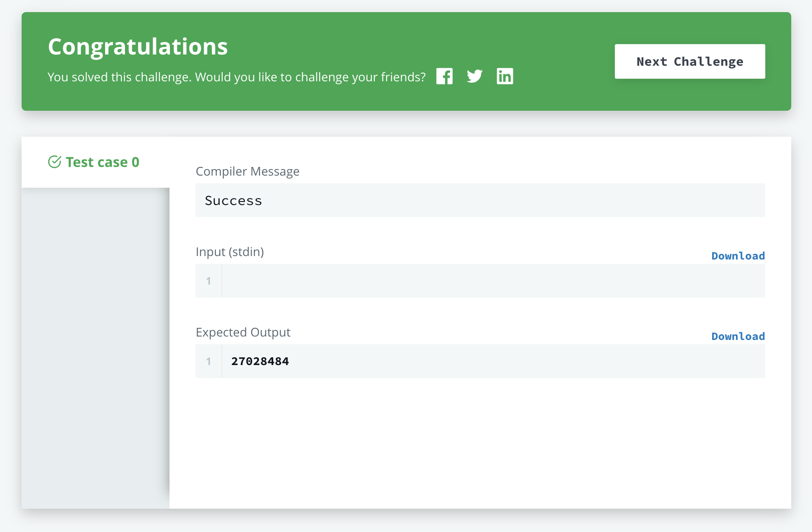Click the LinkedIn icon in the banner
This screenshot has height=532, width=812.
(x=505, y=76)
